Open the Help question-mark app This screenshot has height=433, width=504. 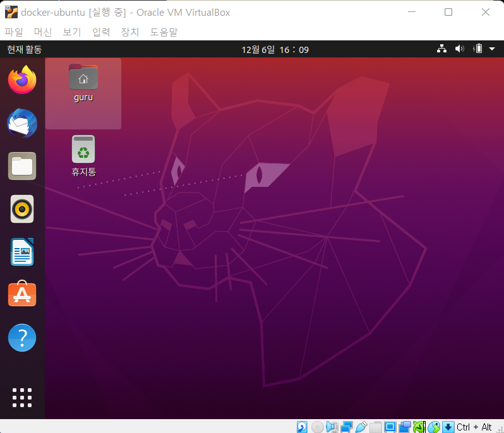[x=22, y=338]
